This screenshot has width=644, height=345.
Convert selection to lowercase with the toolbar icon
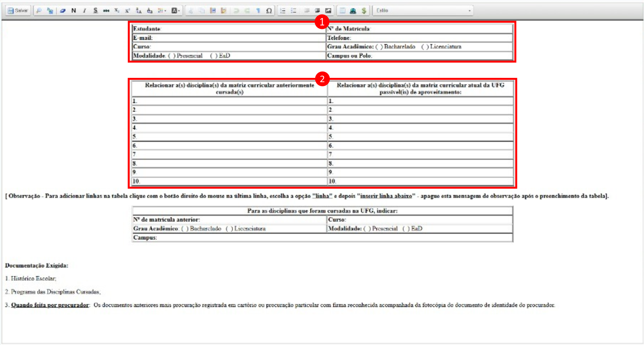(x=149, y=11)
